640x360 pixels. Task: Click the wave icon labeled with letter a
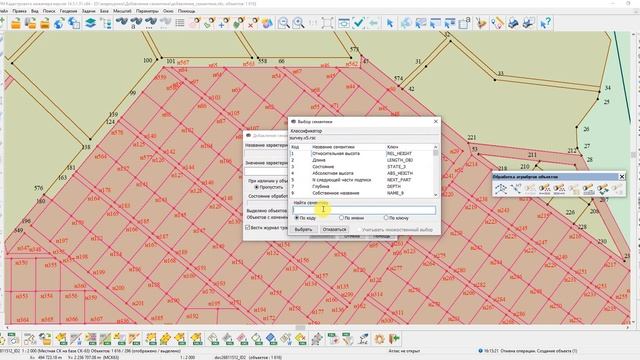point(136,23)
